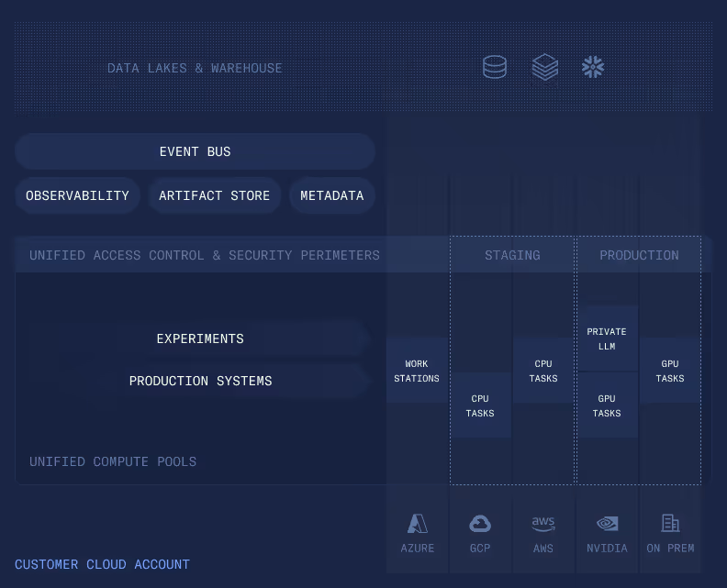This screenshot has height=588, width=727.
Task: Click the stacked layers Databricks icon
Action: click(x=544, y=67)
